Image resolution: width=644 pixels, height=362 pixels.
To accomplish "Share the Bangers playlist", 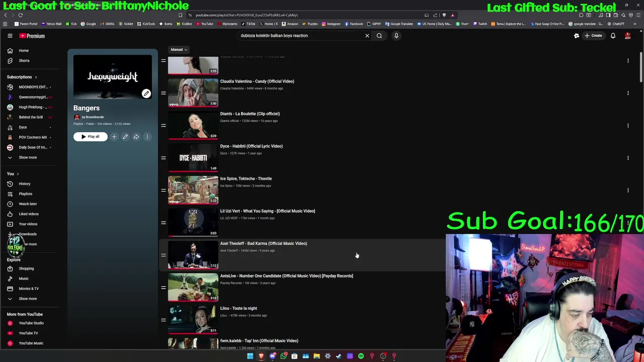I will click(136, 137).
